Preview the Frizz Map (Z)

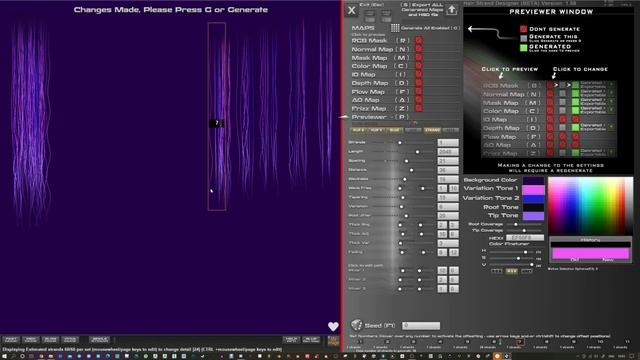click(x=380, y=108)
